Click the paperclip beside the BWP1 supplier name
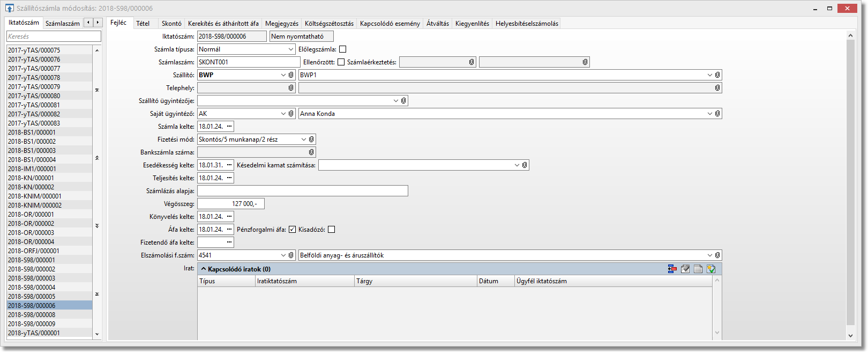 pos(717,75)
